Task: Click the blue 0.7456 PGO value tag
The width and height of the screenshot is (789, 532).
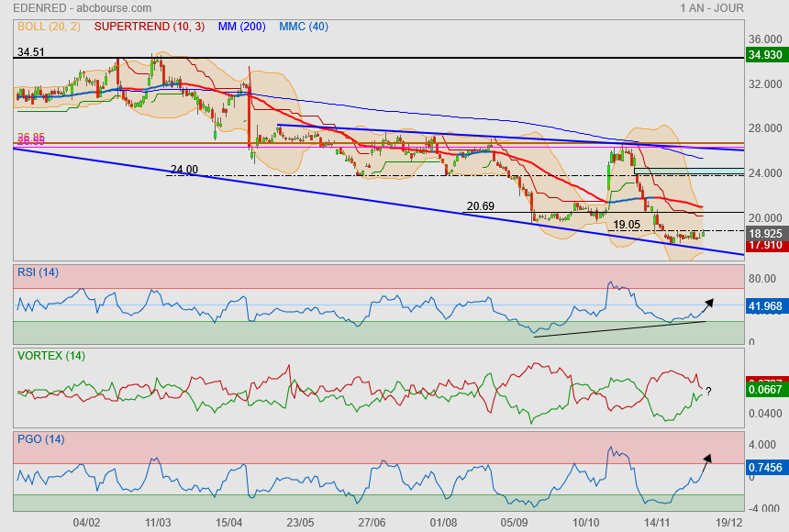Action: coord(764,467)
